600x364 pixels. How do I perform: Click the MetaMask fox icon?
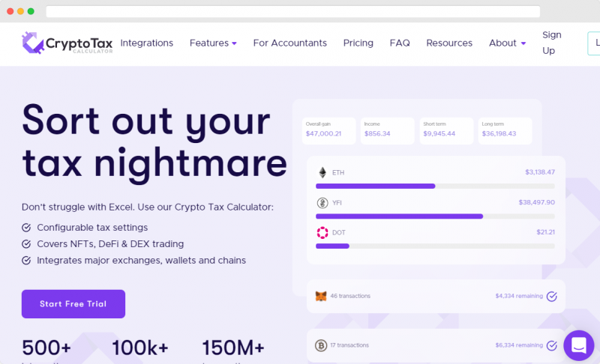point(321,296)
